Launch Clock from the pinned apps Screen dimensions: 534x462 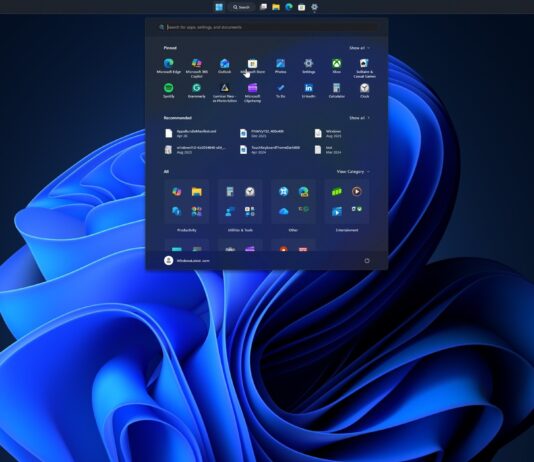pos(364,91)
